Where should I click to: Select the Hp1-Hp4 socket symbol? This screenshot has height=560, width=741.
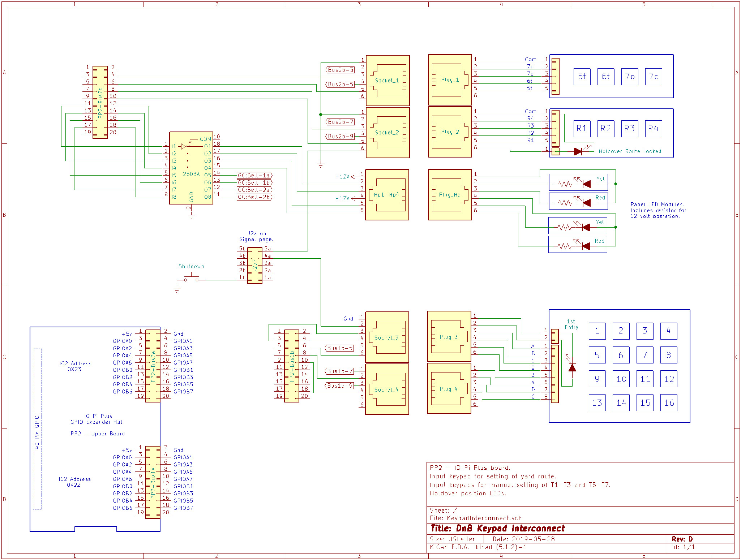(387, 194)
